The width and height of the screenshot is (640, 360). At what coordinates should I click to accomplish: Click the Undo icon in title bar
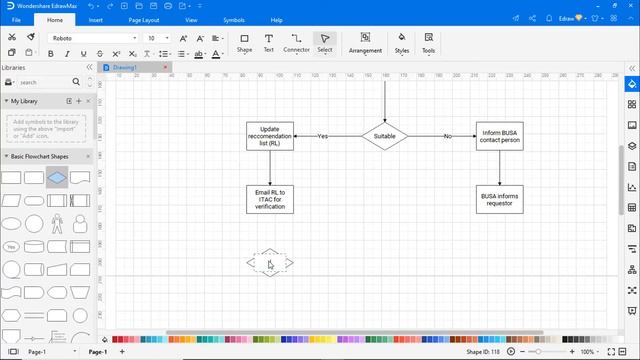[x=91, y=6]
